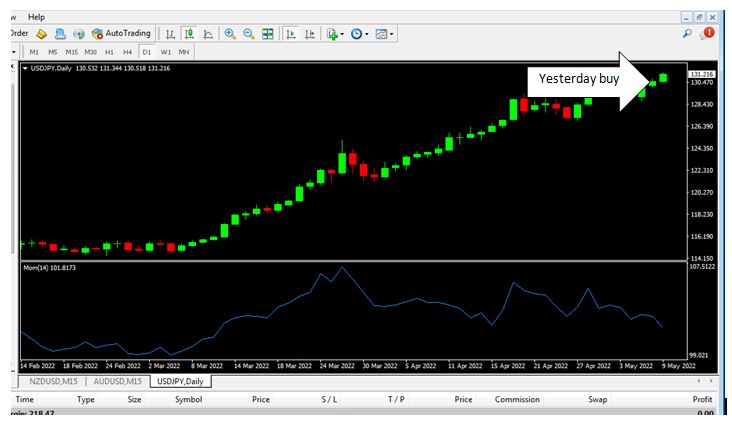This screenshot has width=732, height=423.
Task: Select the H1 timeframe
Action: [x=109, y=52]
